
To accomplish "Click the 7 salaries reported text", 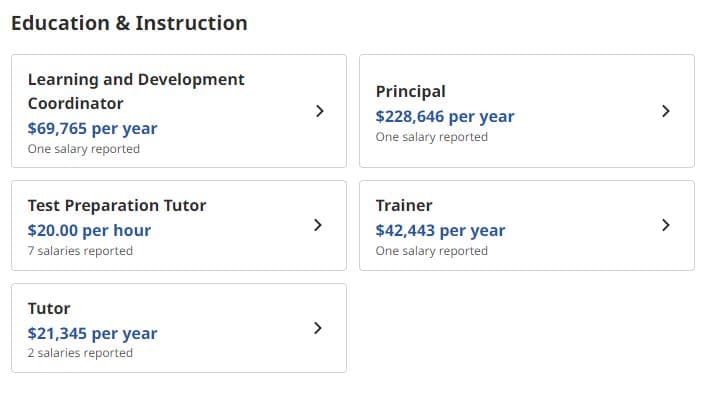I will pyautogui.click(x=80, y=250).
